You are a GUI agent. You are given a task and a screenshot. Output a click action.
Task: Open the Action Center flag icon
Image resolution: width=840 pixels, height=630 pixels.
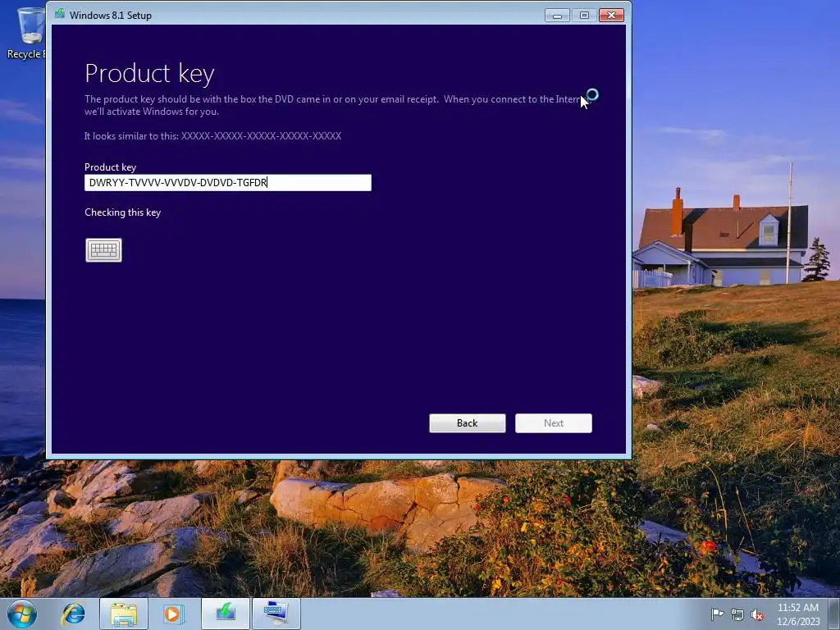[716, 614]
